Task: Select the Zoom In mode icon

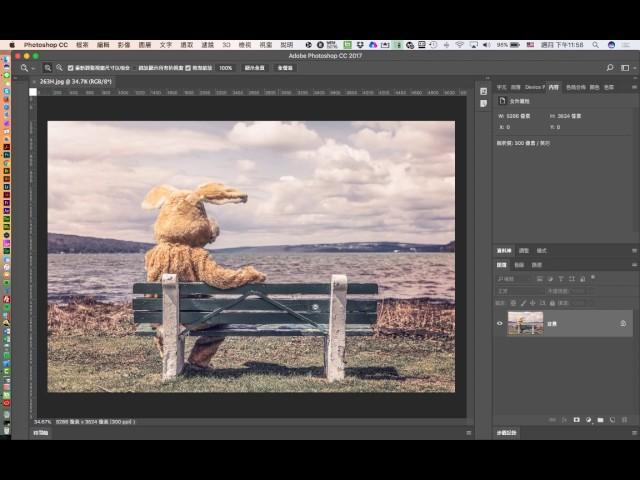Action: pos(48,68)
